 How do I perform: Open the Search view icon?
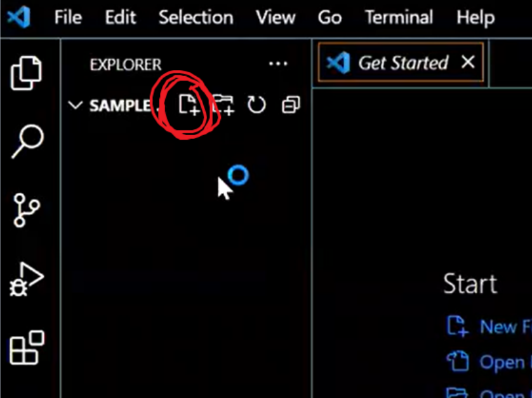[27, 142]
